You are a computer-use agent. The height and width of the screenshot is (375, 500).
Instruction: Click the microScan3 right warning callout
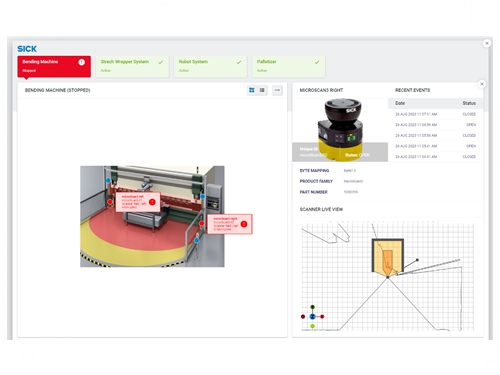click(230, 224)
